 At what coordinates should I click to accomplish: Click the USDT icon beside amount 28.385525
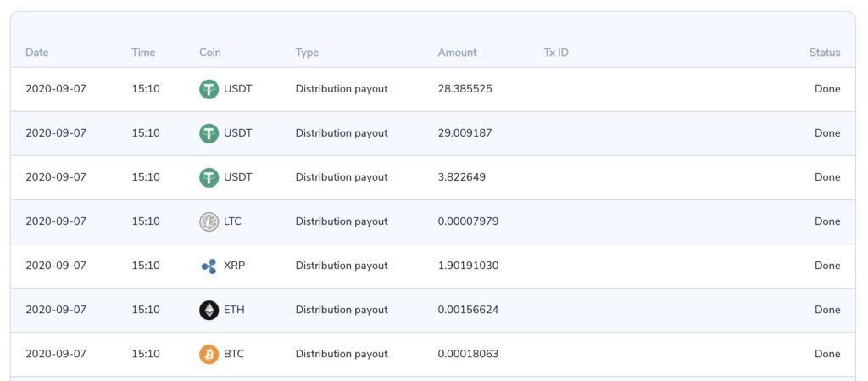[209, 89]
